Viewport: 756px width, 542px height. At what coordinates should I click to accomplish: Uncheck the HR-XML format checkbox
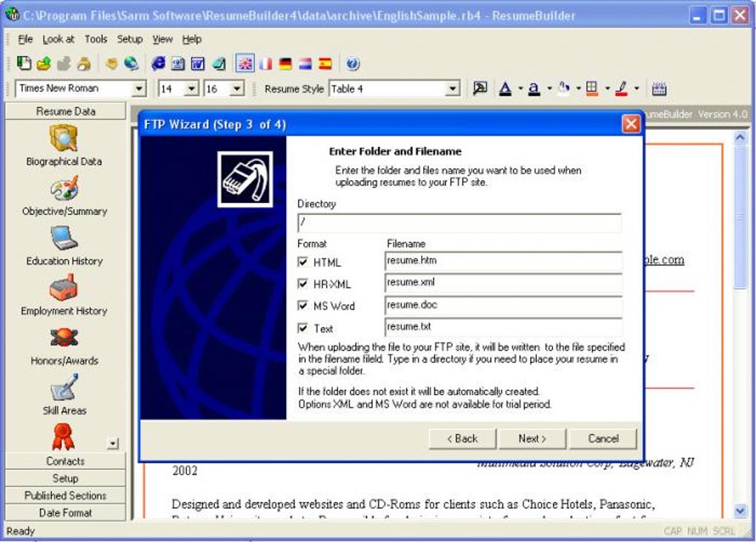[303, 283]
